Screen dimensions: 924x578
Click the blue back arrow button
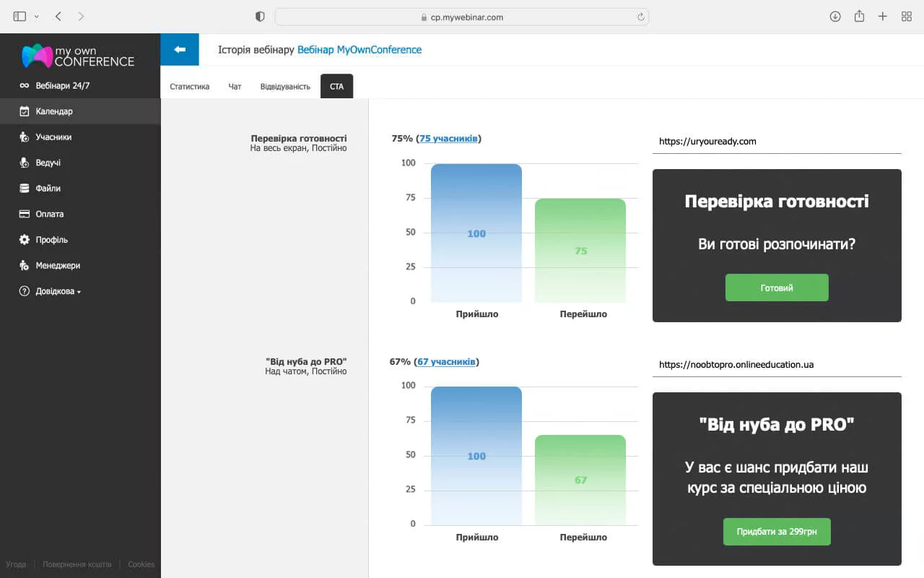click(180, 49)
